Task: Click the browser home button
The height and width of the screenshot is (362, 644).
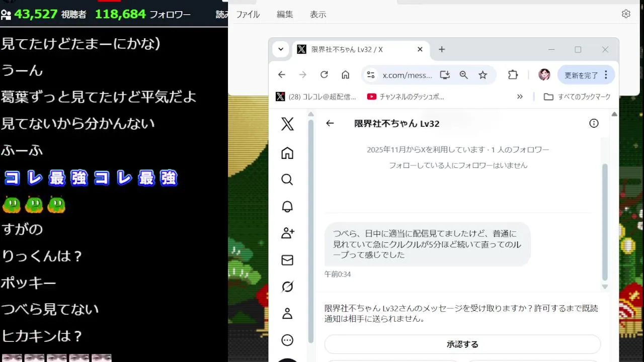Action: (346, 75)
